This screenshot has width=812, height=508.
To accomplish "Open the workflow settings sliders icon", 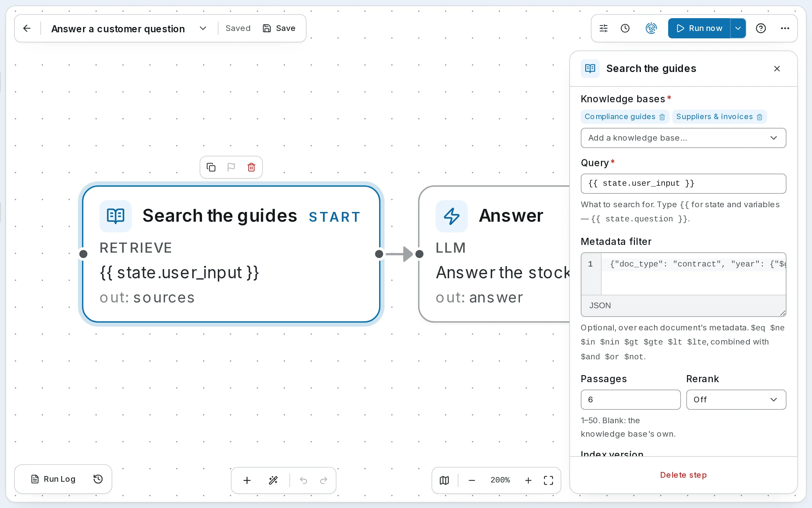I will 604,28.
